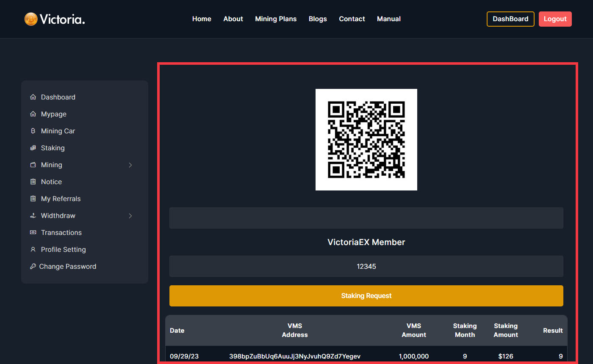Expand the Widthdraw submenu chevron

[130, 216]
